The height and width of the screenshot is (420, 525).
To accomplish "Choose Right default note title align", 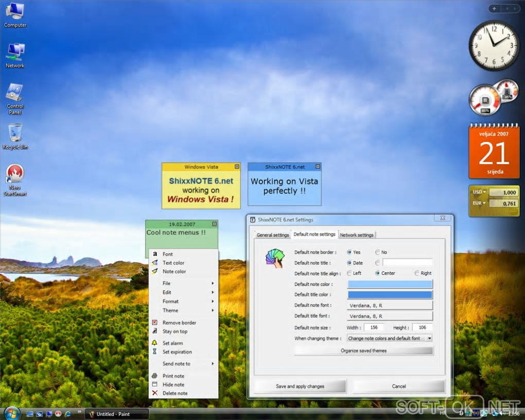I will click(417, 273).
